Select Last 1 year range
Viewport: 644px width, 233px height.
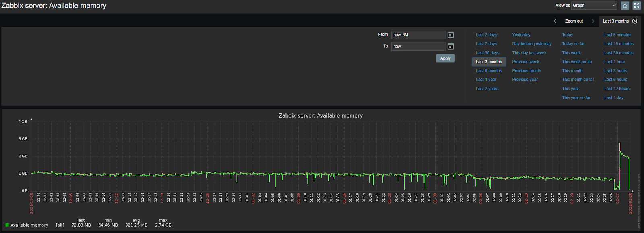tap(486, 80)
